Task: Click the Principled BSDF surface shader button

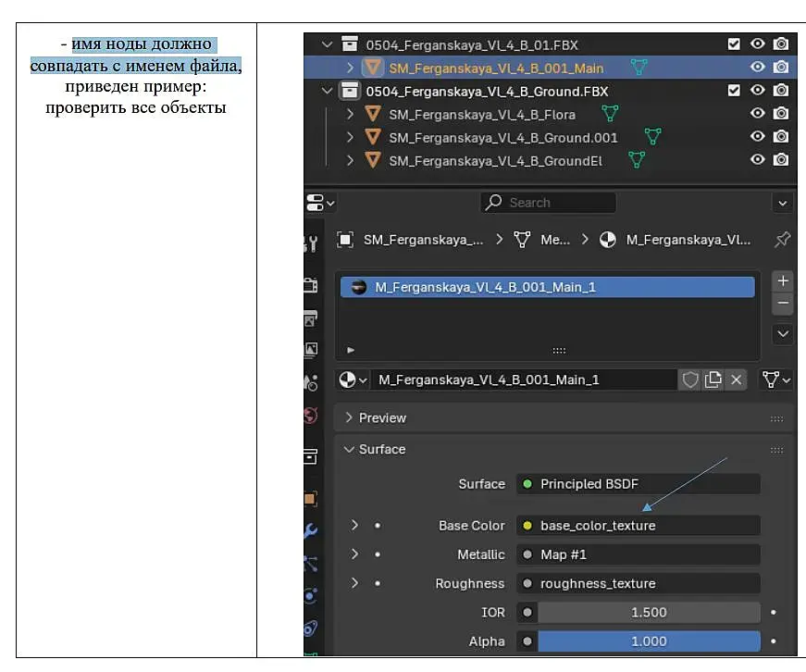Action: click(x=639, y=484)
